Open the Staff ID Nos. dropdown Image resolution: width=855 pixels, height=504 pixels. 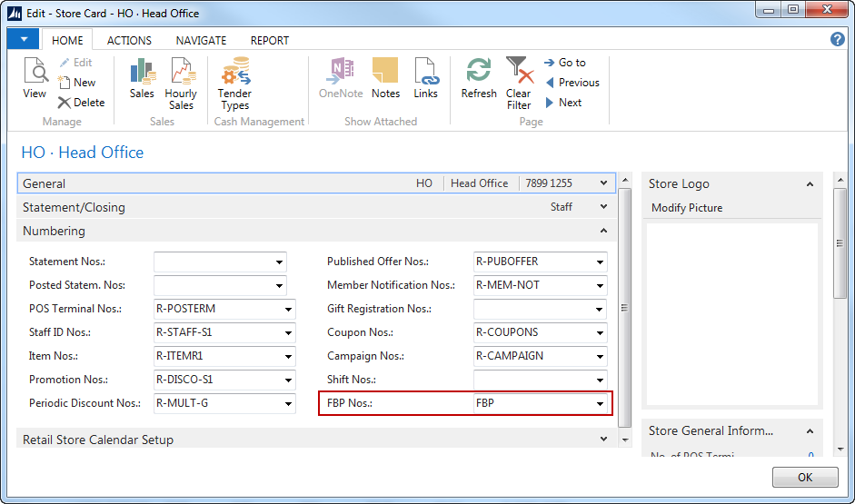288,332
